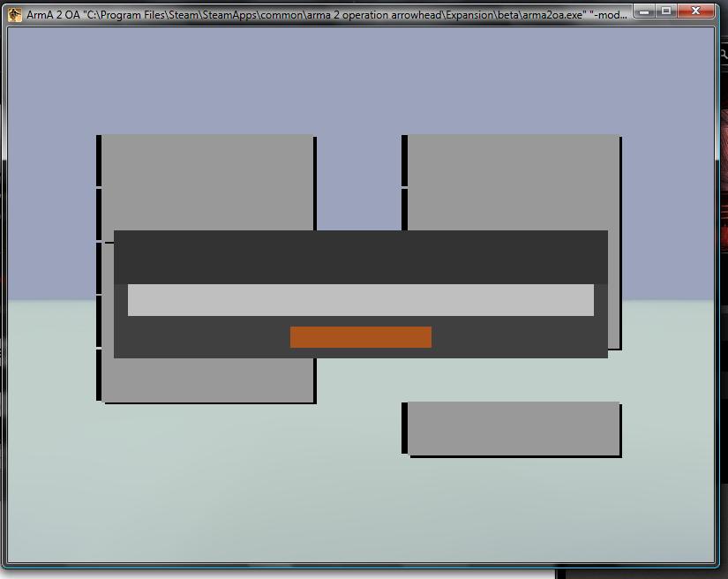
Task: Click the dark header strip of the dialog
Action: click(360, 256)
